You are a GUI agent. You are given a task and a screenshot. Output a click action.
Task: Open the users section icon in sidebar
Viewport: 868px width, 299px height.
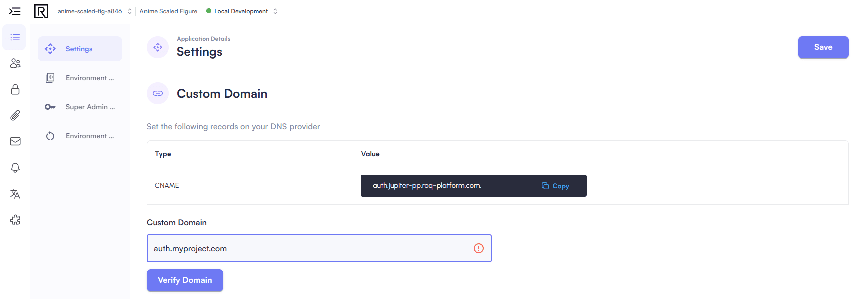click(x=15, y=63)
